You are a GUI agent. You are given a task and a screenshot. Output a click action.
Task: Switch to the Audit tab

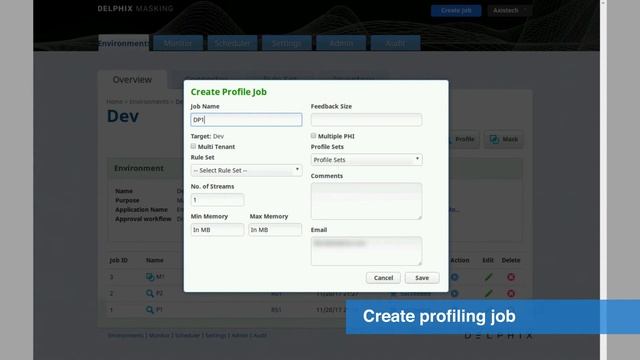(395, 43)
